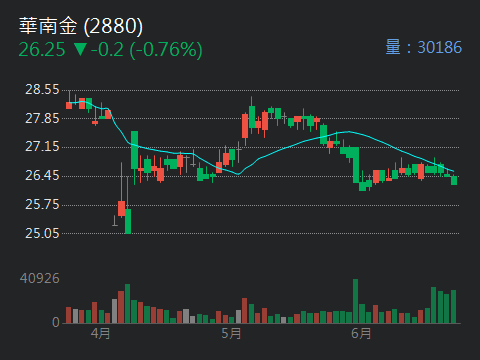Click the 華南金 (2880) stock title
Screen dimensions: 480x360
pos(81,26)
